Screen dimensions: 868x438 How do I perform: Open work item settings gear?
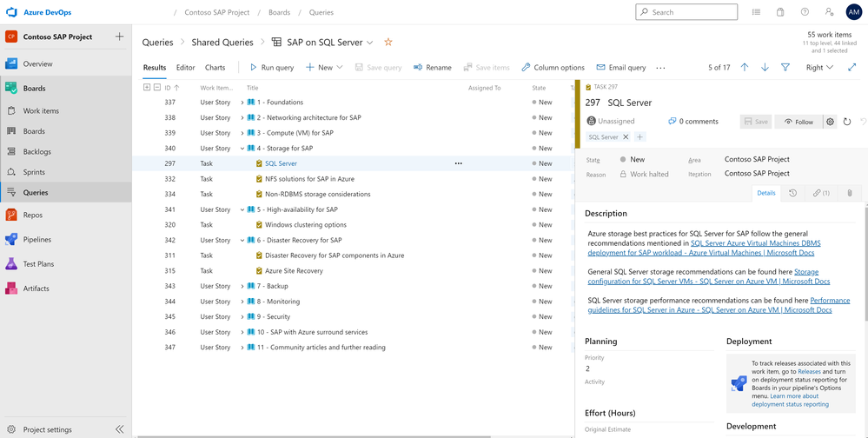tap(830, 122)
